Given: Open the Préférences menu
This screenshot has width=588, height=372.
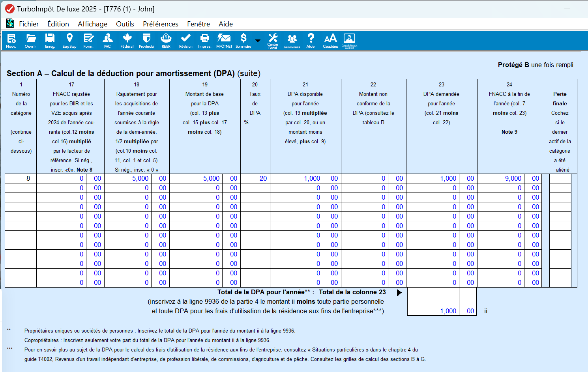Looking at the screenshot, I should pyautogui.click(x=161, y=24).
